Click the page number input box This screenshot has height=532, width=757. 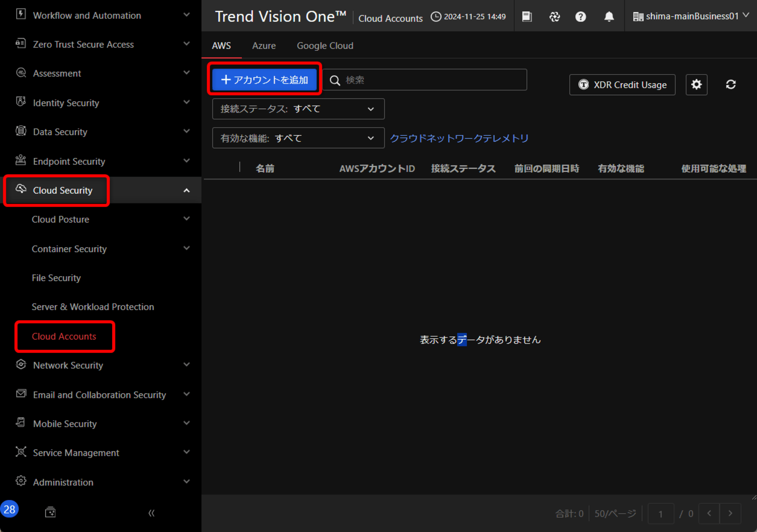[660, 514]
